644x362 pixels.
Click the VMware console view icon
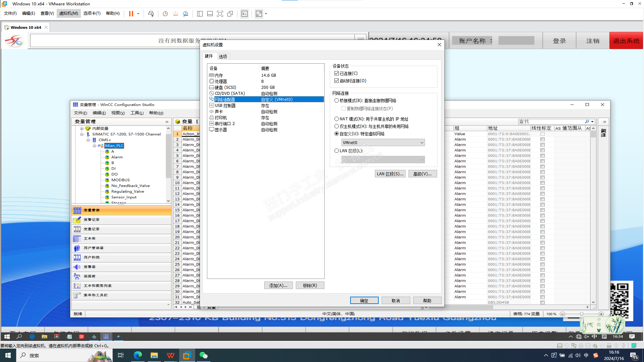pyautogui.click(x=245, y=14)
